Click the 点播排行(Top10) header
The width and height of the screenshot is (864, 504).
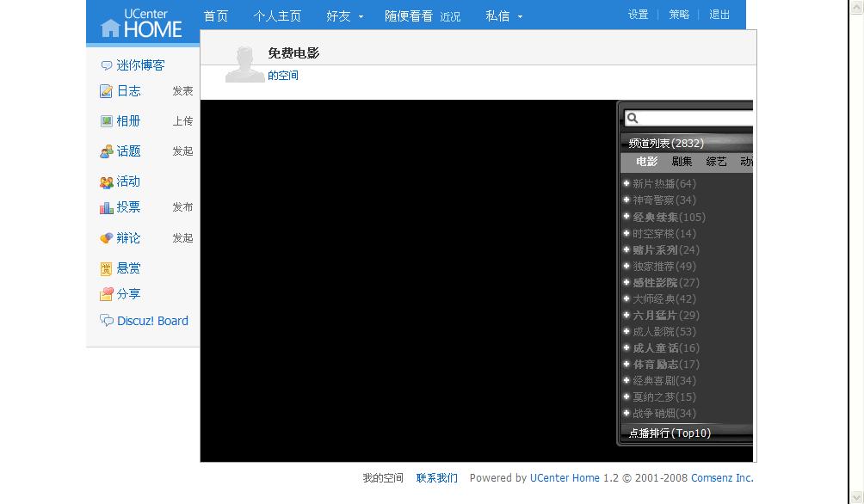(687, 433)
